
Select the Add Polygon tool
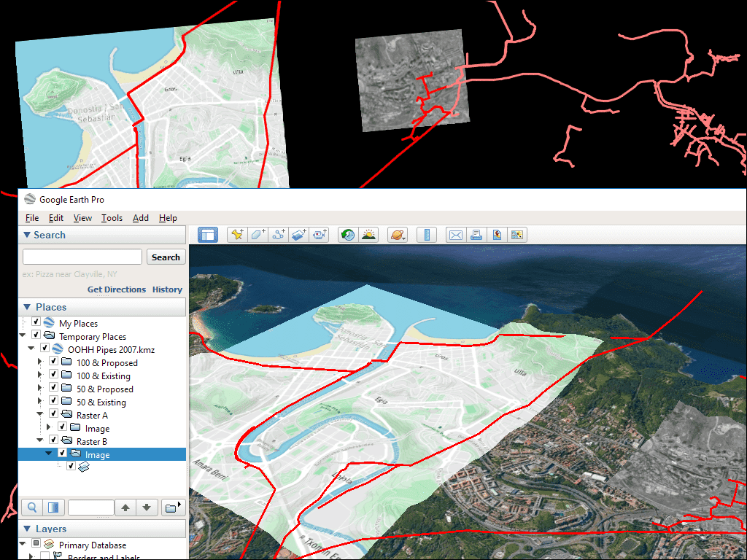(258, 235)
